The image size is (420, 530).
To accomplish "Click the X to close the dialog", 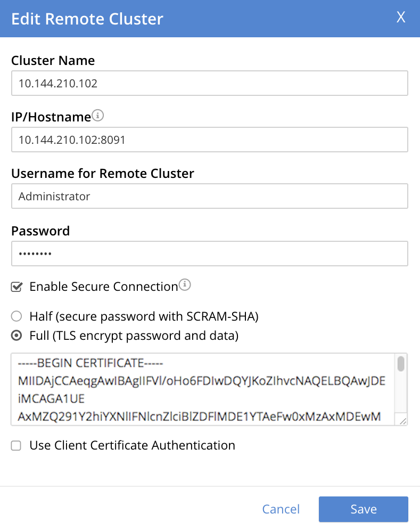I will (x=400, y=18).
